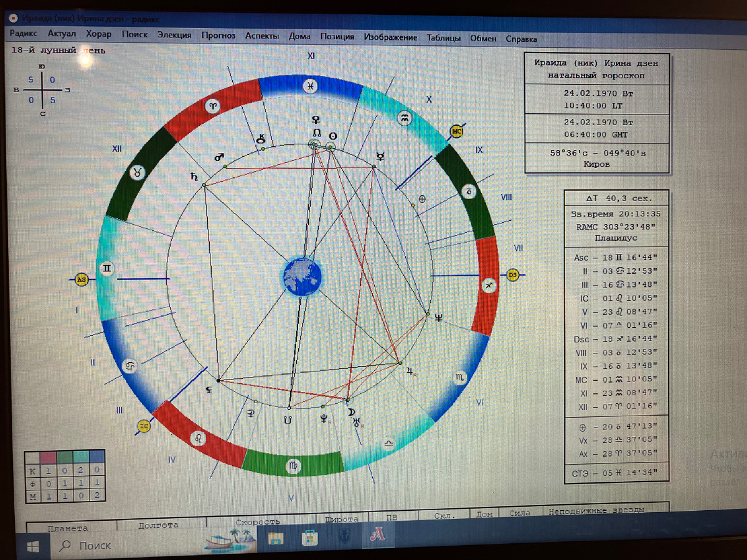Click the Киров location text

click(x=596, y=164)
